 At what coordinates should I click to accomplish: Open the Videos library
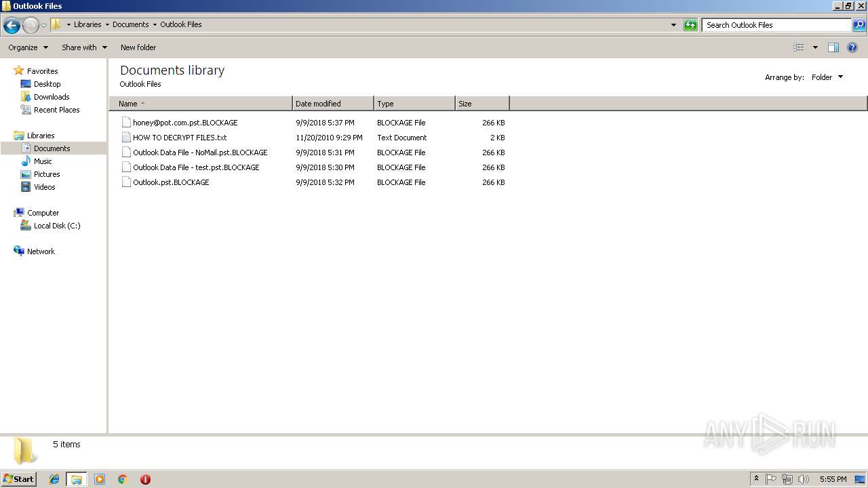click(45, 187)
